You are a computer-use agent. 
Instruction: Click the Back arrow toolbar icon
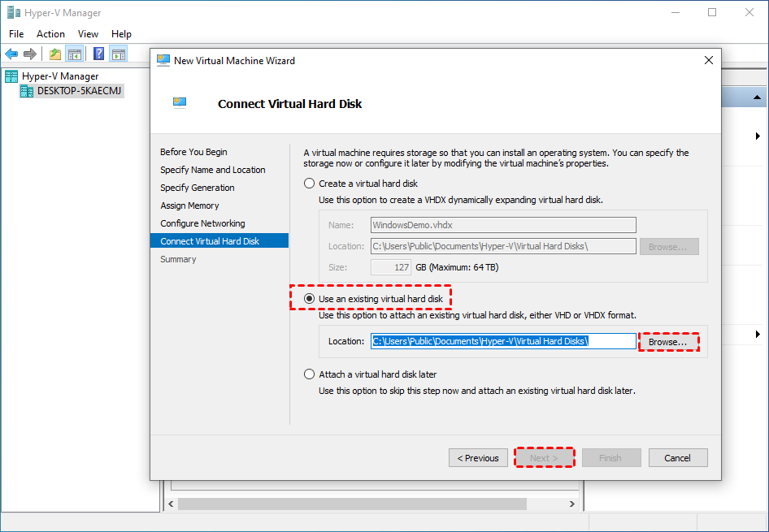coord(11,54)
